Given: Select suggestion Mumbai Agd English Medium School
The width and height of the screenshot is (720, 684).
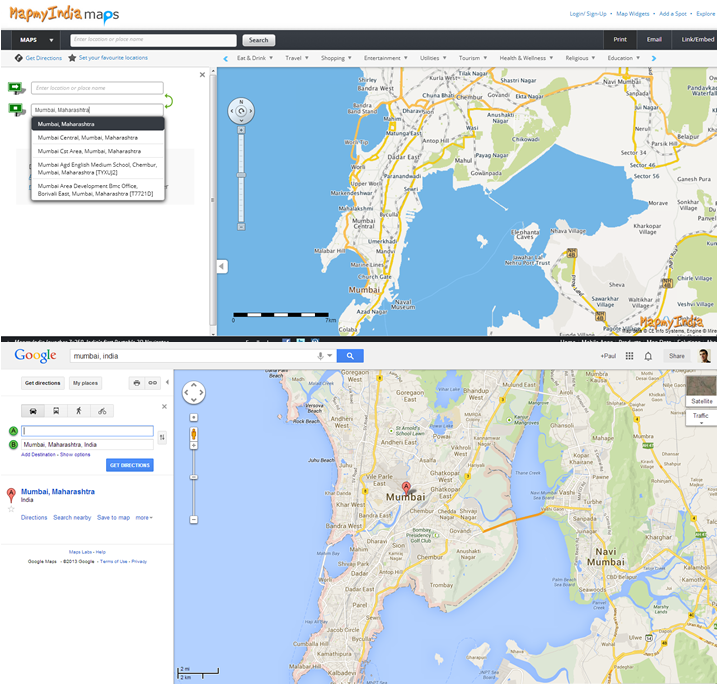Looking at the screenshot, I should (98, 168).
